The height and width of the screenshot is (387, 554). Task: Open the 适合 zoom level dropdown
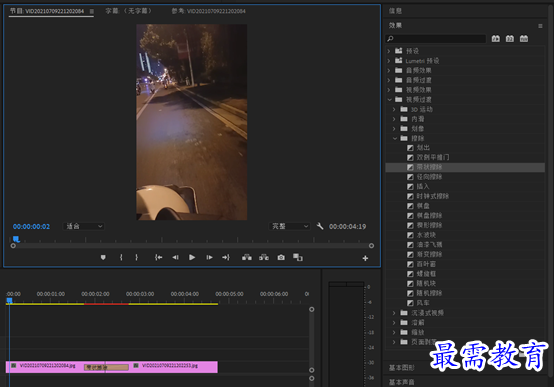(x=83, y=226)
